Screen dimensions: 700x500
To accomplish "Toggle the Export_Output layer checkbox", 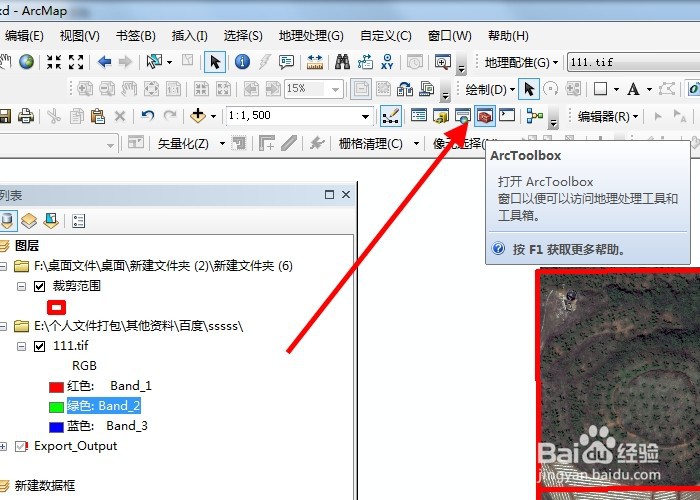I will pos(21,446).
